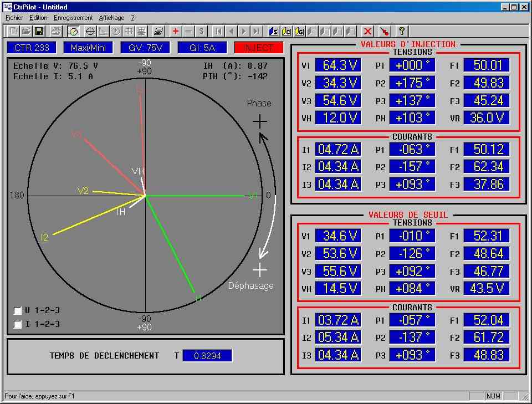
Task: Open the Affichage menu
Action: click(111, 18)
